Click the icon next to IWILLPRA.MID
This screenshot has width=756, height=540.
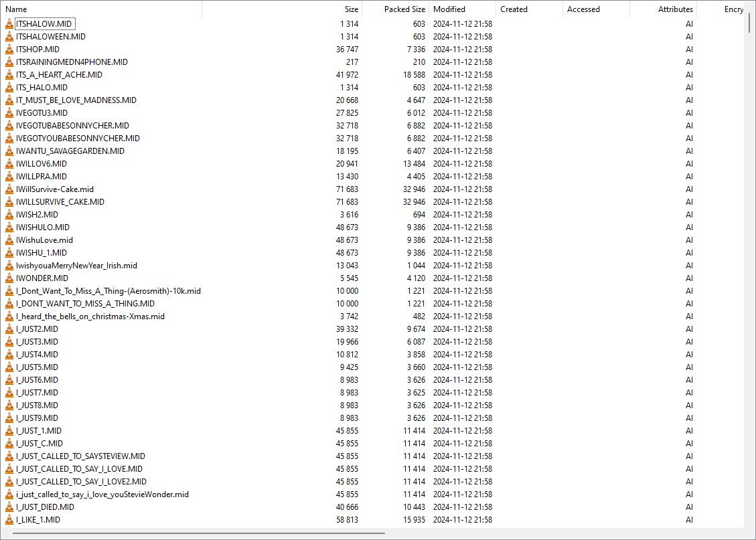coord(9,176)
